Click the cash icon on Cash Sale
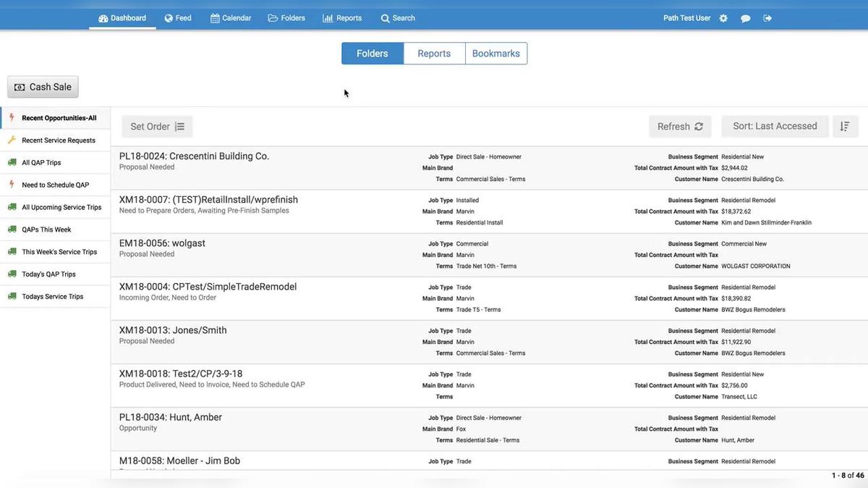Viewport: 868px width, 488px height. click(x=20, y=87)
